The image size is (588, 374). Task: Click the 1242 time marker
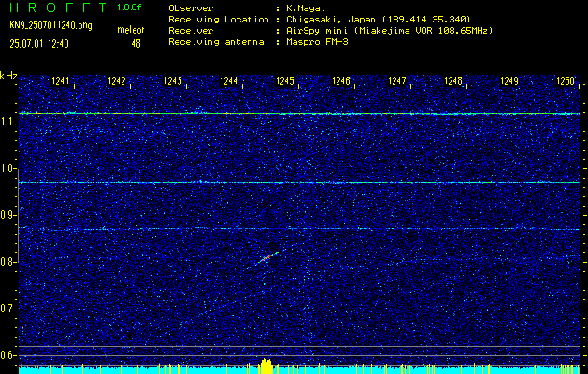coord(116,80)
